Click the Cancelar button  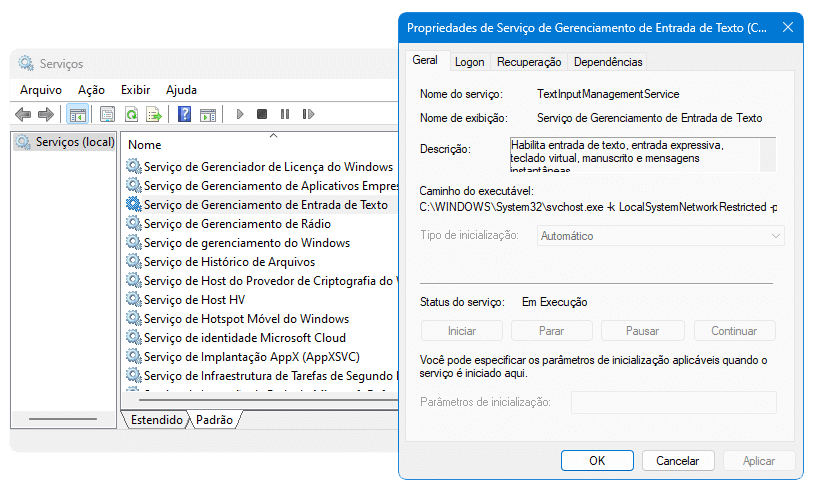(677, 461)
